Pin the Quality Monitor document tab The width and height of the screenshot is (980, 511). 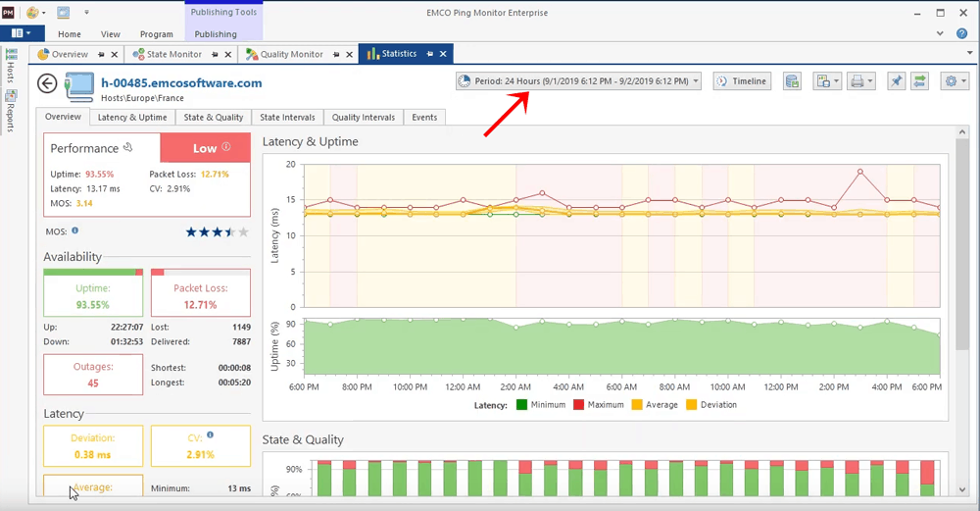coord(336,54)
